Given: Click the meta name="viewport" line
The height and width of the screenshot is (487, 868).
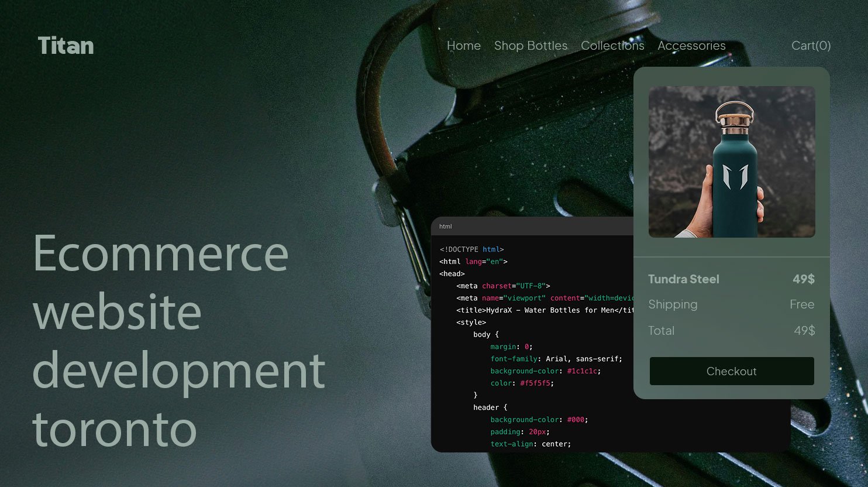Looking at the screenshot, I should (545, 299).
